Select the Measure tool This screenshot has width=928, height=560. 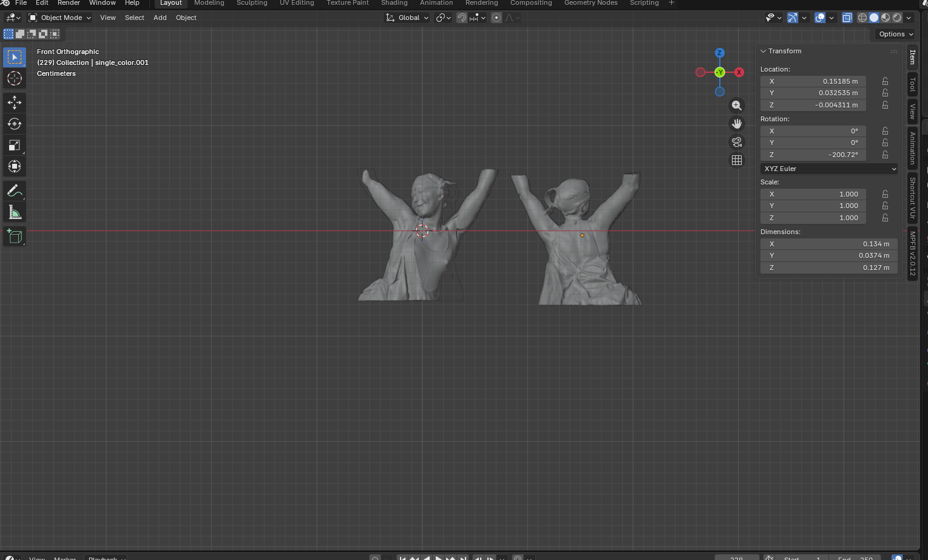15,212
